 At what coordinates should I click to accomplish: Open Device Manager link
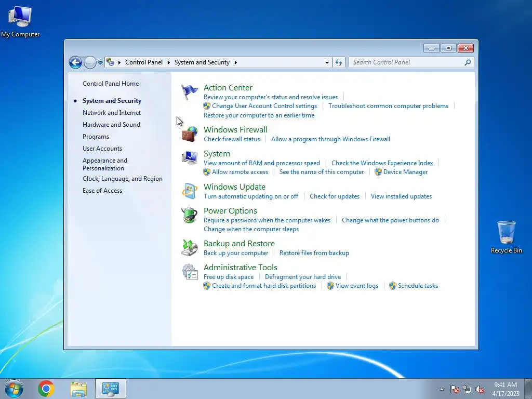405,172
